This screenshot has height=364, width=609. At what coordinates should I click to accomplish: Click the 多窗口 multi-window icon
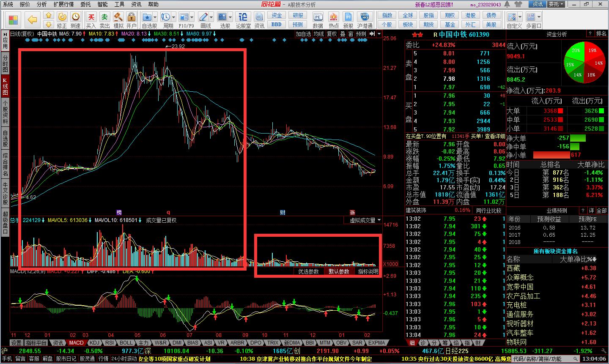tap(531, 17)
